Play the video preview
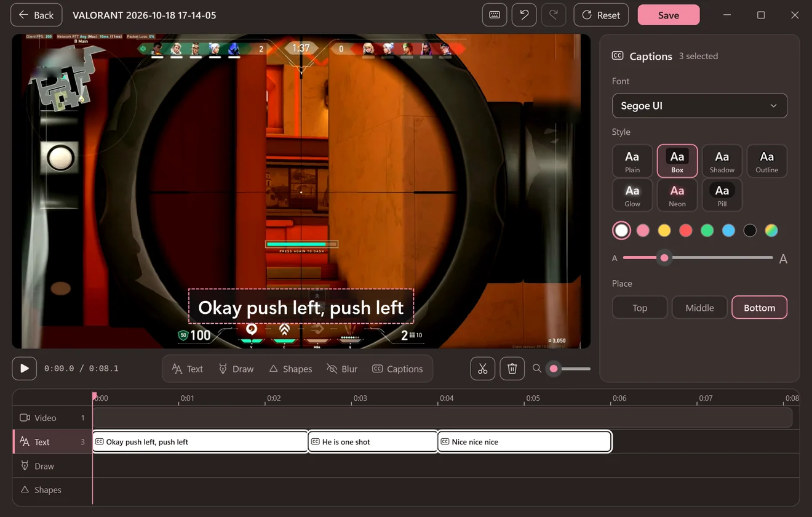This screenshot has height=517, width=812. pyautogui.click(x=24, y=369)
